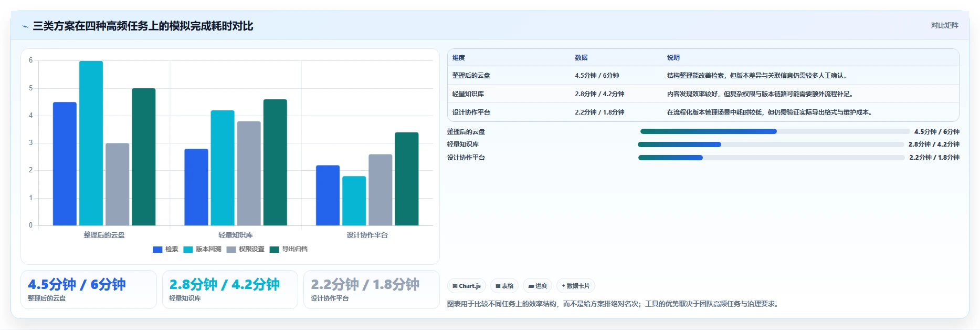980x330 pixels.
Task: Click table cell 2.2分钟 / 1.8分钟
Action: pyautogui.click(x=599, y=112)
